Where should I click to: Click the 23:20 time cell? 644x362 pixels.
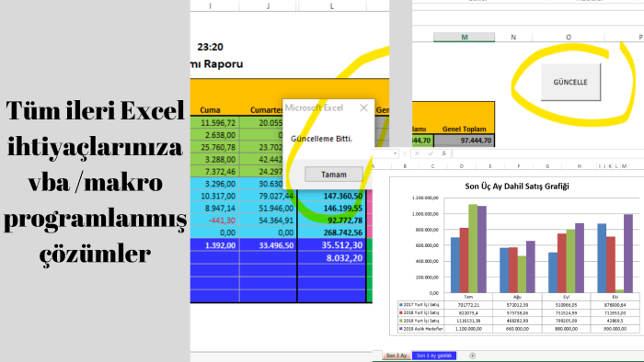tap(210, 47)
